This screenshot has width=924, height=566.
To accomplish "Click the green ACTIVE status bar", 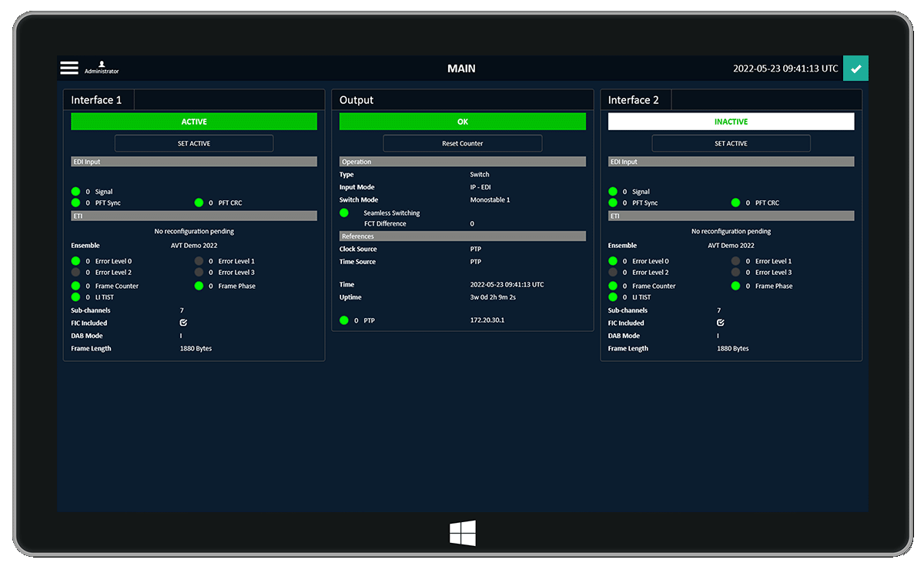I will [x=194, y=122].
